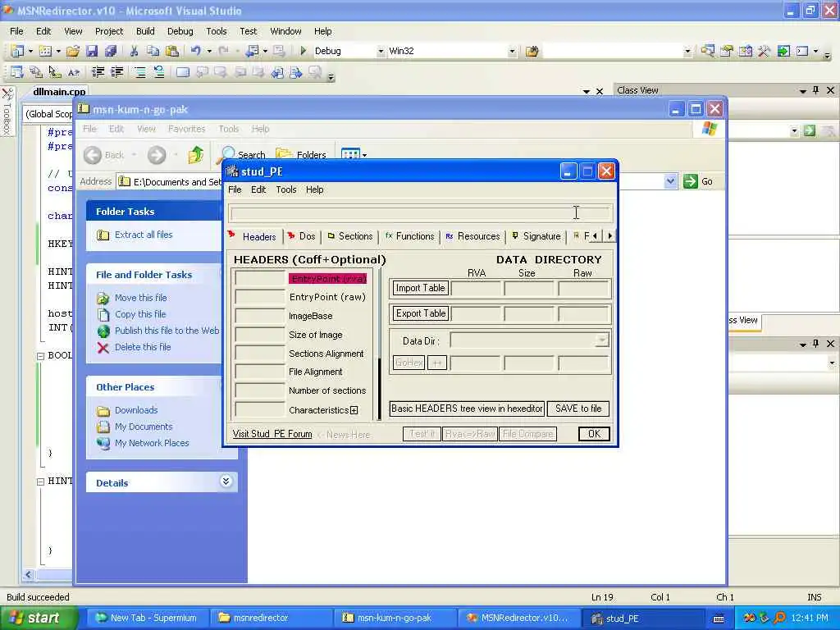Toggle bookmark icon in text editor toolbar
840x630 pixels.
point(183,72)
